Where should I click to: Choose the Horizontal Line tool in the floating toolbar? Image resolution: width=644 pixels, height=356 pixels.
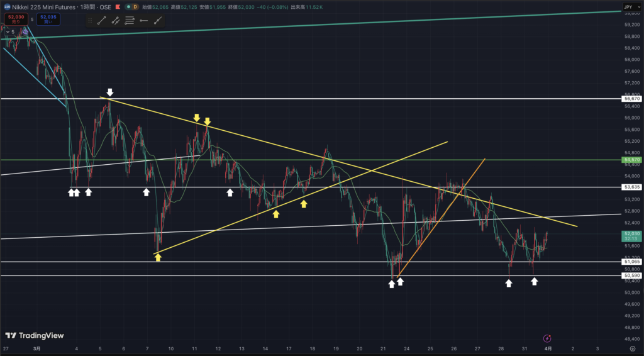pos(143,20)
